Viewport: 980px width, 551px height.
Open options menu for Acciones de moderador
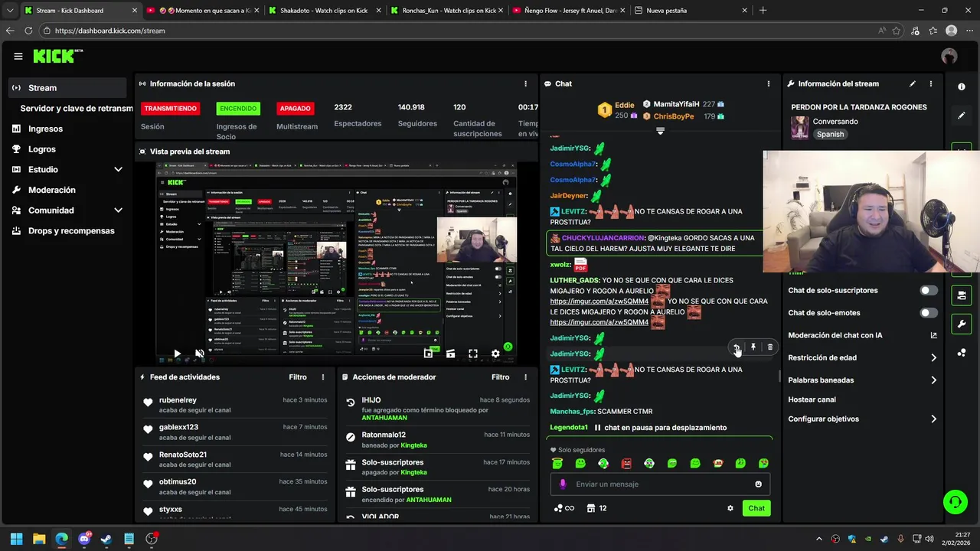525,377
